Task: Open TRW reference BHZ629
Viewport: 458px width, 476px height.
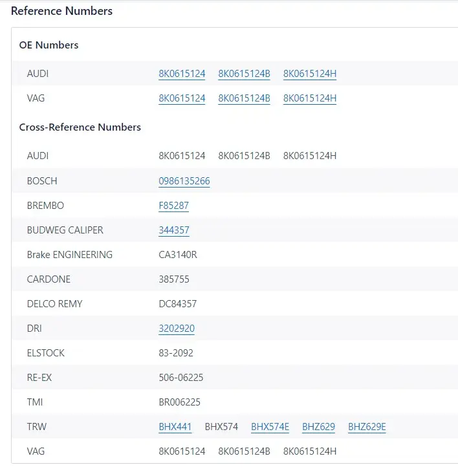Action: coord(319,427)
